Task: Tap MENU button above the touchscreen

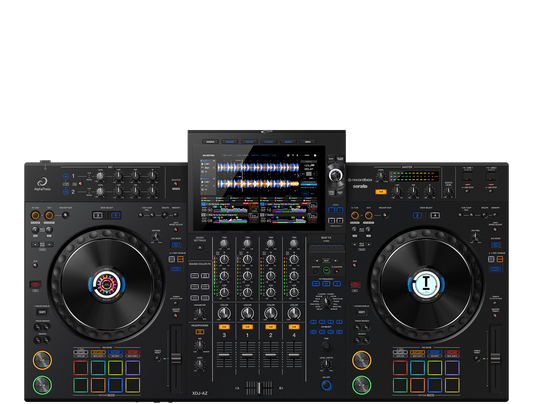Action: click(308, 142)
